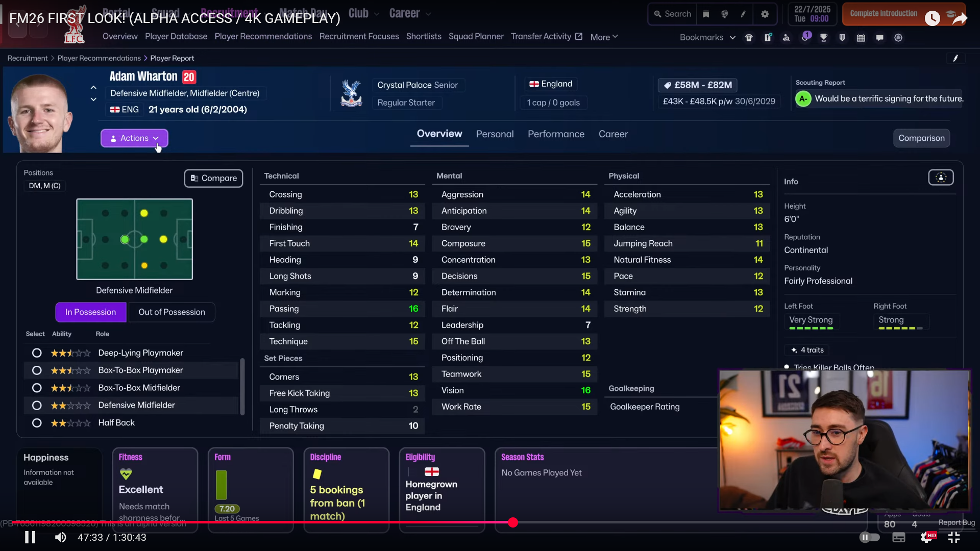Open the Actions dropdown
This screenshot has height=551, width=980.
[134, 138]
